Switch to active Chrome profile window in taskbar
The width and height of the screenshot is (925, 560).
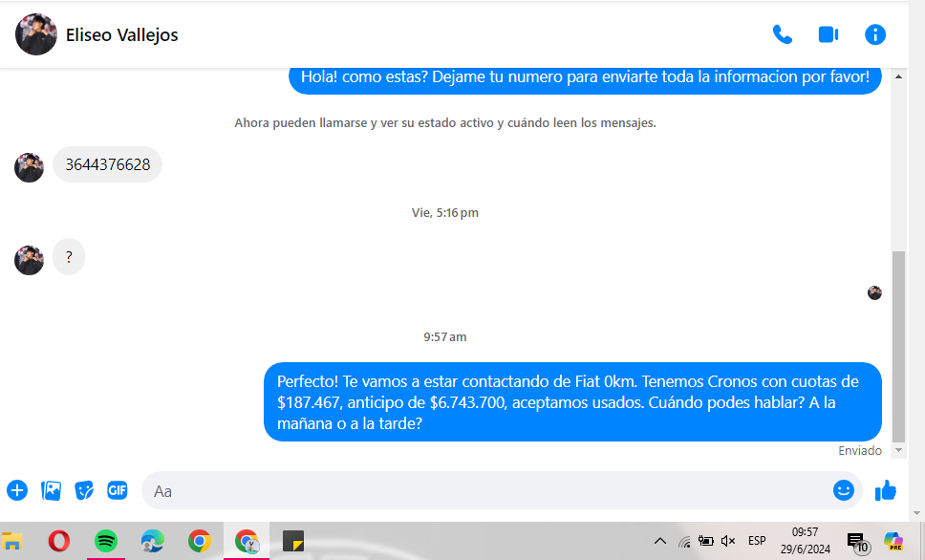[247, 541]
